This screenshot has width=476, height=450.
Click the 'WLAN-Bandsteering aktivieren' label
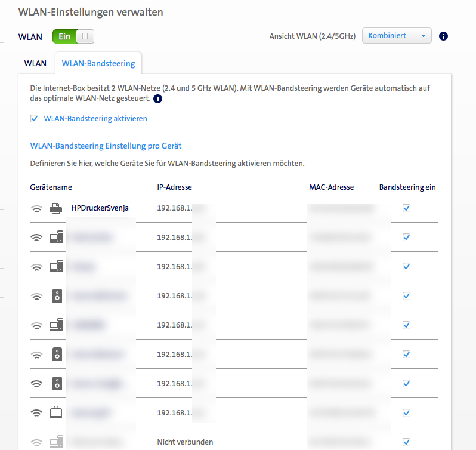coord(95,118)
